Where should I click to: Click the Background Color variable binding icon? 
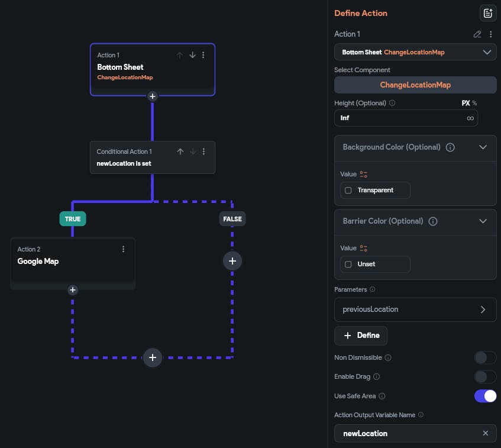click(x=363, y=174)
